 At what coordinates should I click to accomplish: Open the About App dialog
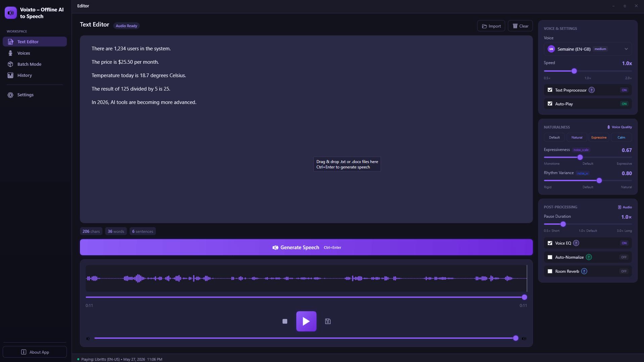(x=35, y=352)
